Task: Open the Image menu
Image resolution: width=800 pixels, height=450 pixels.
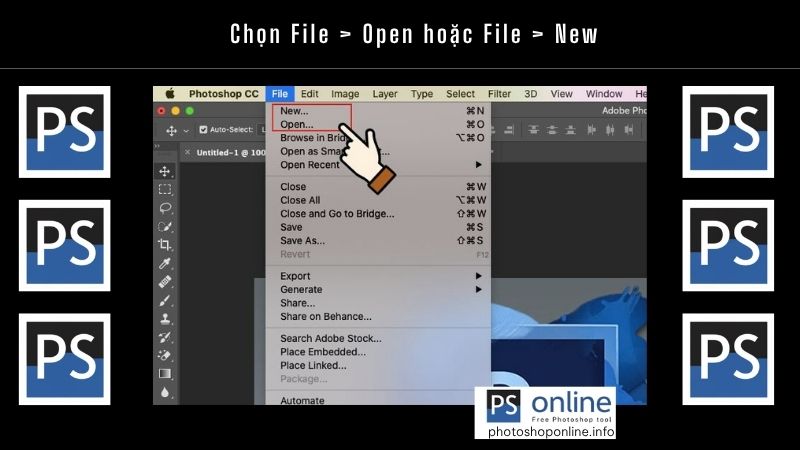Action: [x=345, y=94]
